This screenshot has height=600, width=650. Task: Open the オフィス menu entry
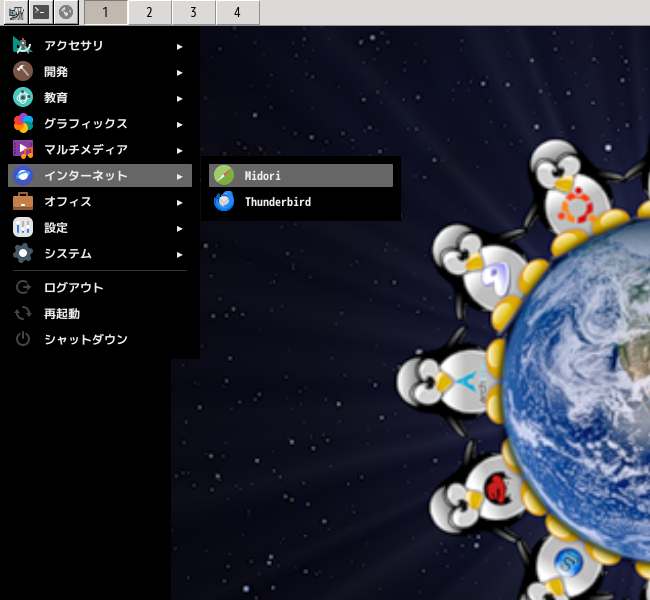[100, 202]
